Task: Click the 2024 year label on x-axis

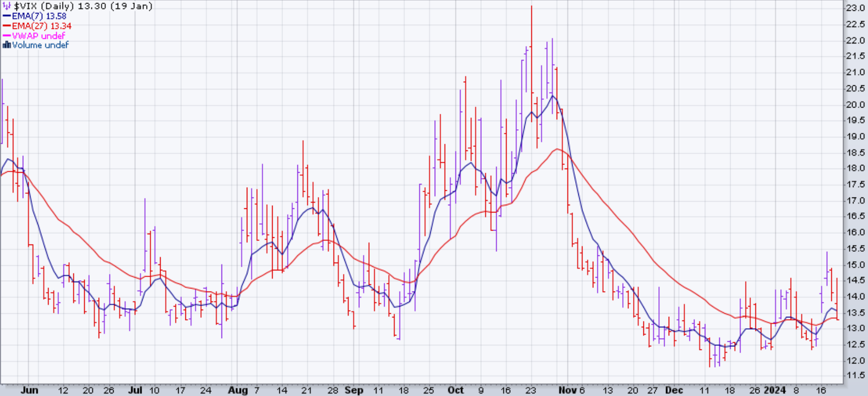Action: click(x=775, y=390)
